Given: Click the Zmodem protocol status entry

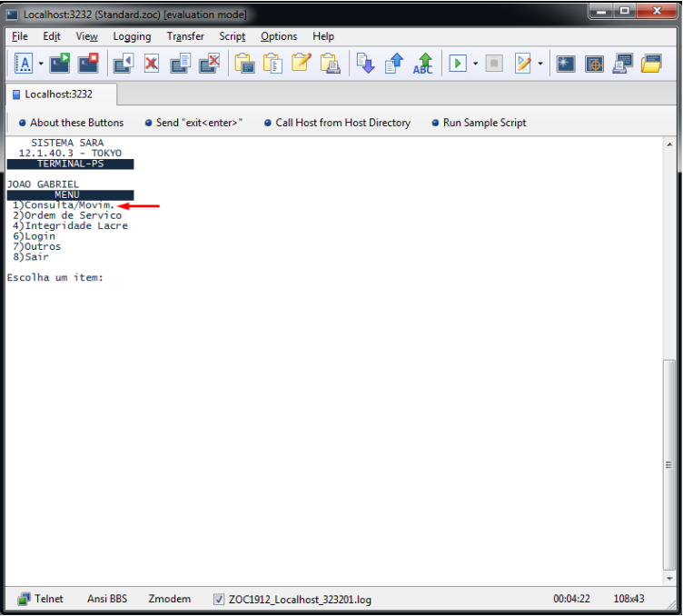Looking at the screenshot, I should coord(170,599).
